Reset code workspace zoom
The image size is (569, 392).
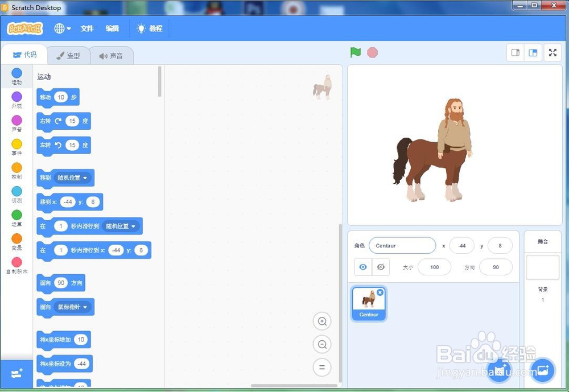click(322, 368)
